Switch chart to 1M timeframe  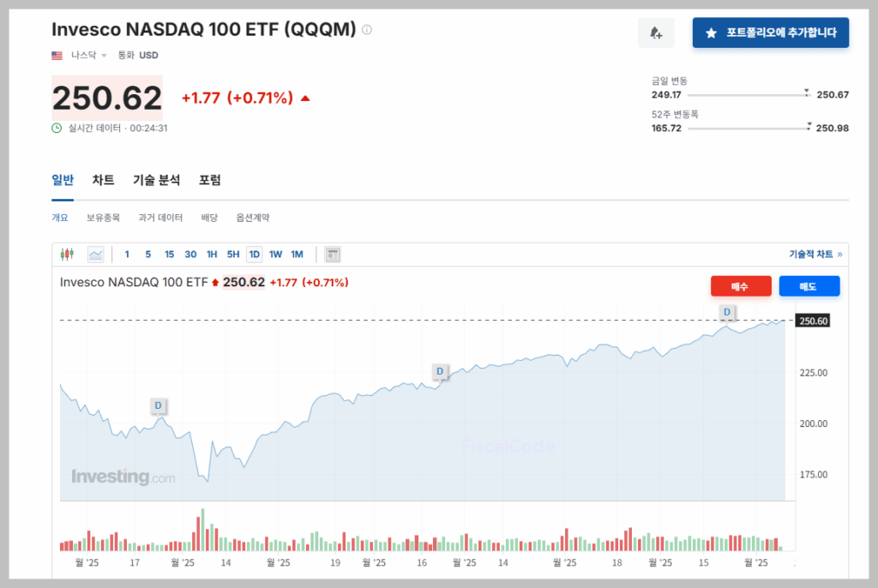pos(298,254)
